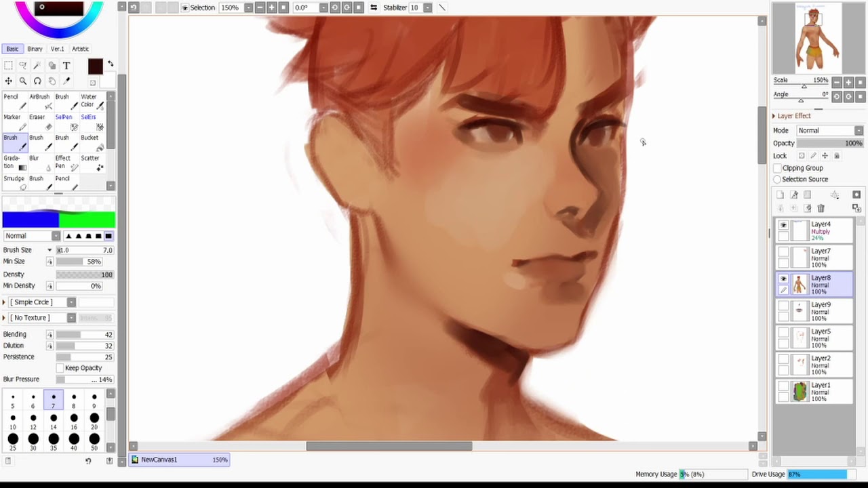Enable Clipping Group checkbox
Screen dimensions: 868x488
tap(778, 168)
